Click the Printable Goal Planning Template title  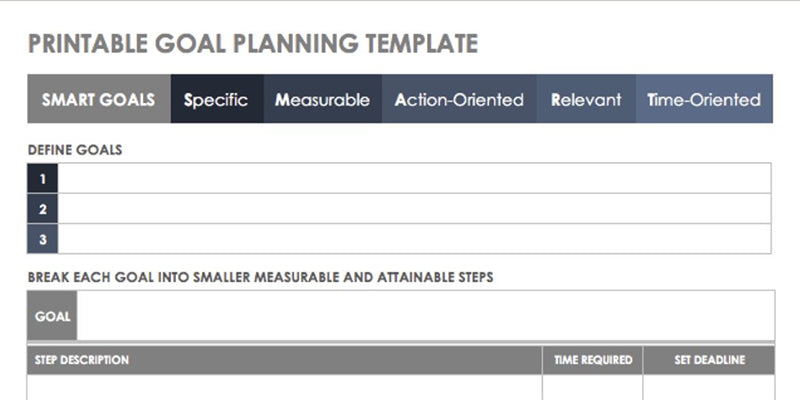[252, 43]
